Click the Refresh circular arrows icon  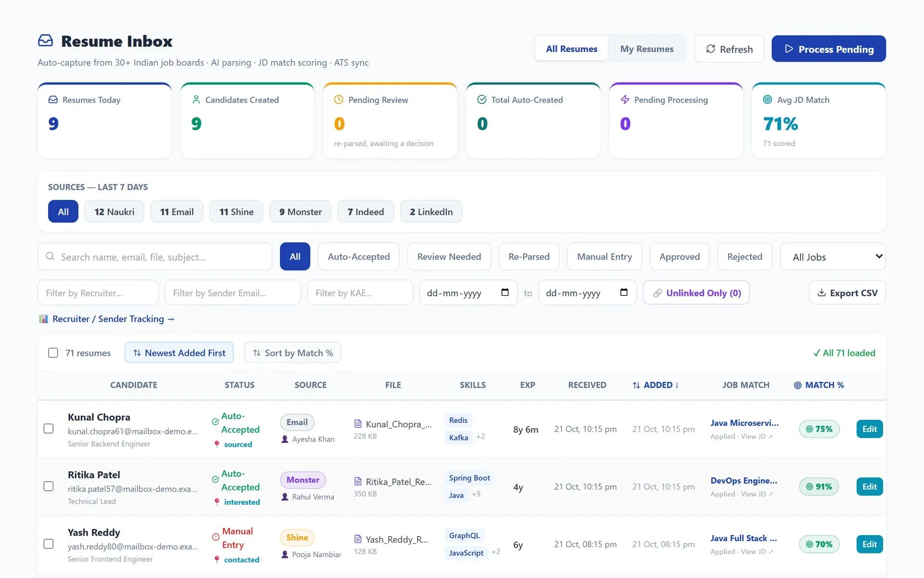click(x=710, y=49)
